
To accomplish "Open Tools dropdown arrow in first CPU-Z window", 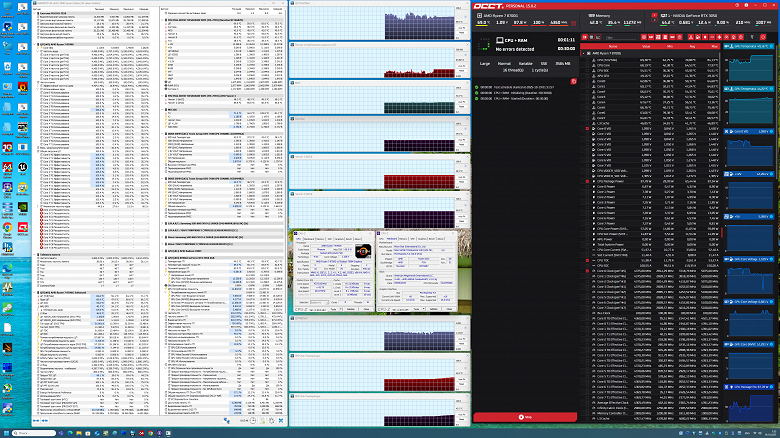I will coord(340,309).
